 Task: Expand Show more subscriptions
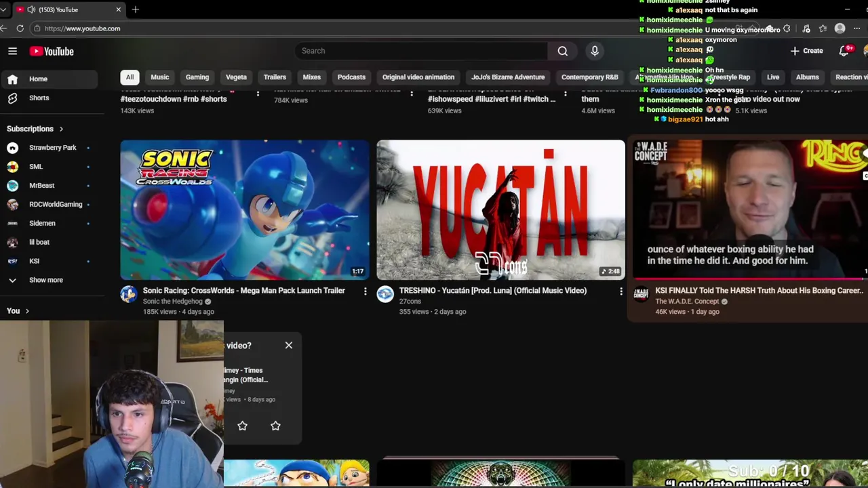click(x=49, y=280)
